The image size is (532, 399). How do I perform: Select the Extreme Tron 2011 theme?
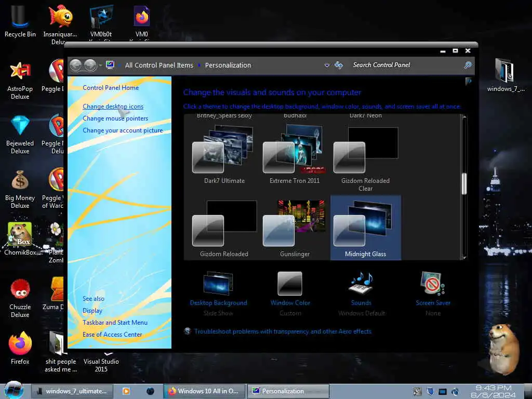click(295, 155)
